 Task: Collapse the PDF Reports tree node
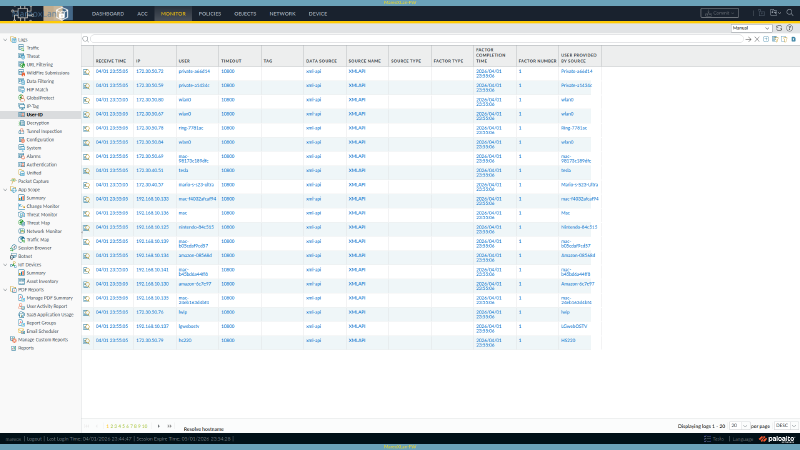point(6,290)
